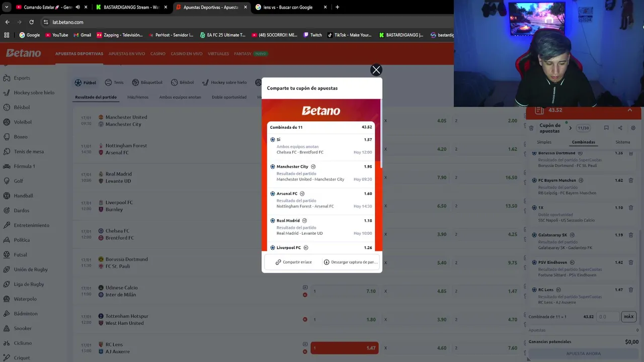
Task: Select Ambos equipos anotan market tab
Action: pyautogui.click(x=180, y=97)
